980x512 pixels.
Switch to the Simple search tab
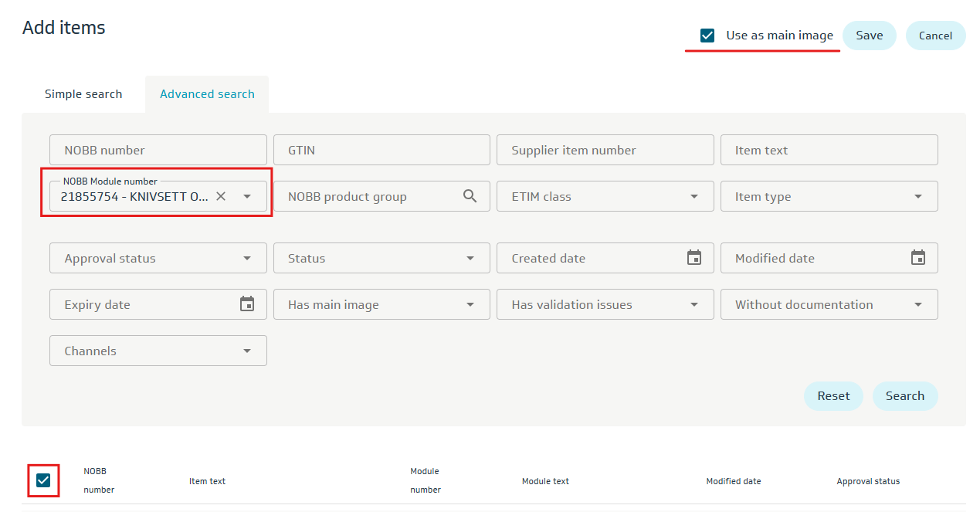(x=83, y=94)
